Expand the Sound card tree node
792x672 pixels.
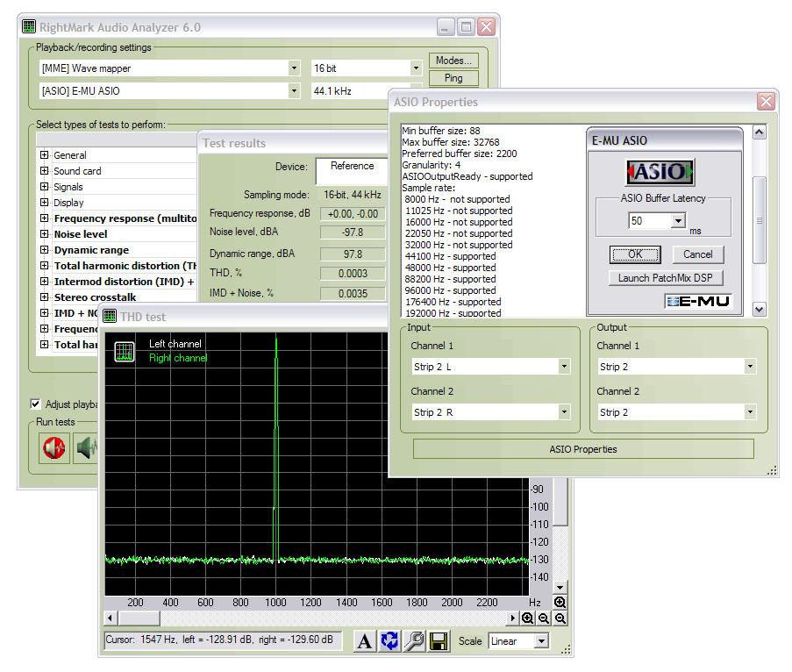(44, 171)
